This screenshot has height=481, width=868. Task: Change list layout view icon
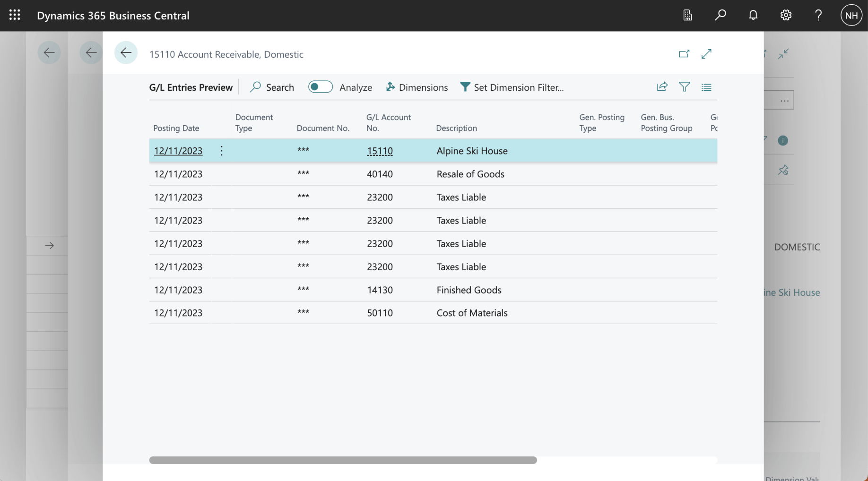coord(706,87)
